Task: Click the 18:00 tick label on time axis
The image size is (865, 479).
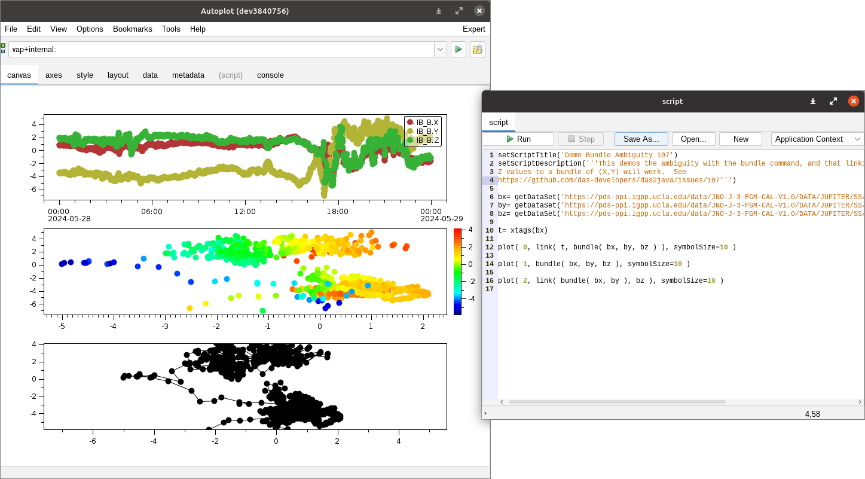Action: (x=338, y=211)
